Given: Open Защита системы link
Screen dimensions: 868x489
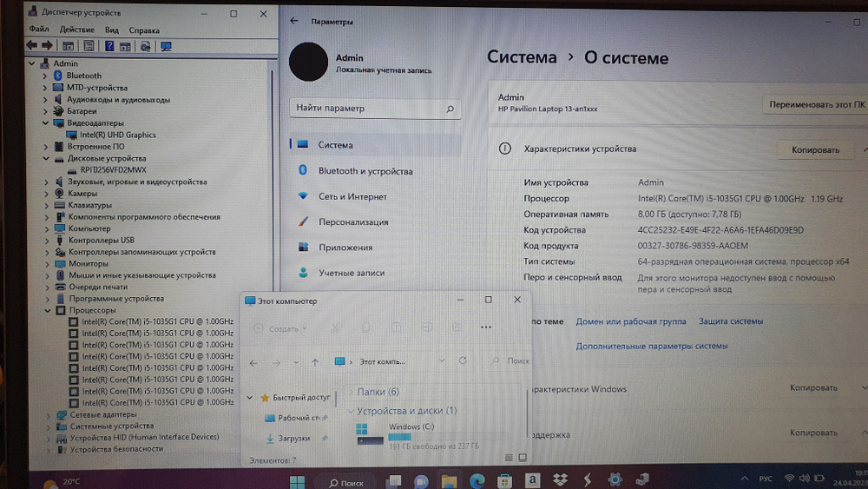Looking at the screenshot, I should 731,321.
